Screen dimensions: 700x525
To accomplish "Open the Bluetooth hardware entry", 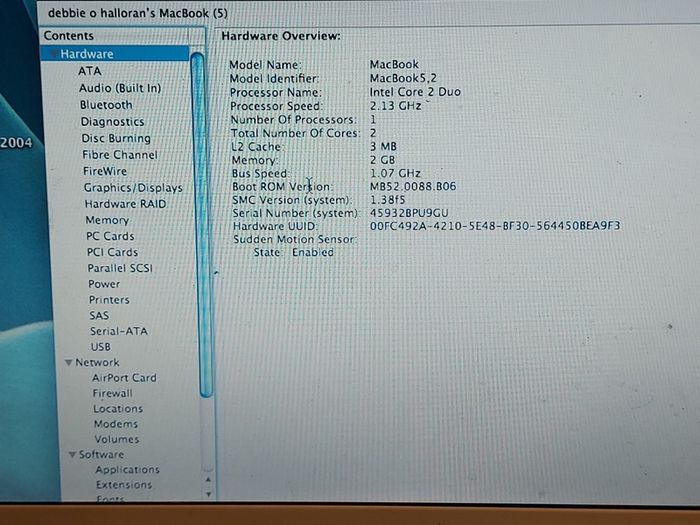I will (x=106, y=105).
